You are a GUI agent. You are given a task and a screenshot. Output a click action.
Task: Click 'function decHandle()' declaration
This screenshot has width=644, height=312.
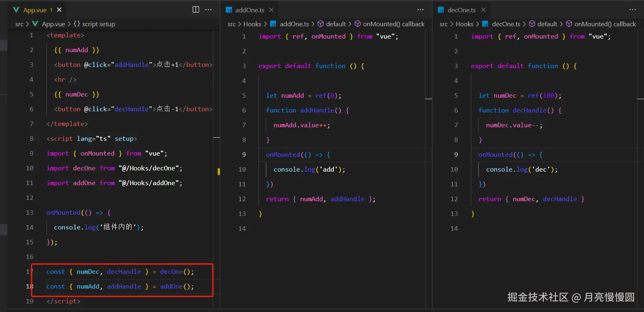[x=516, y=110]
